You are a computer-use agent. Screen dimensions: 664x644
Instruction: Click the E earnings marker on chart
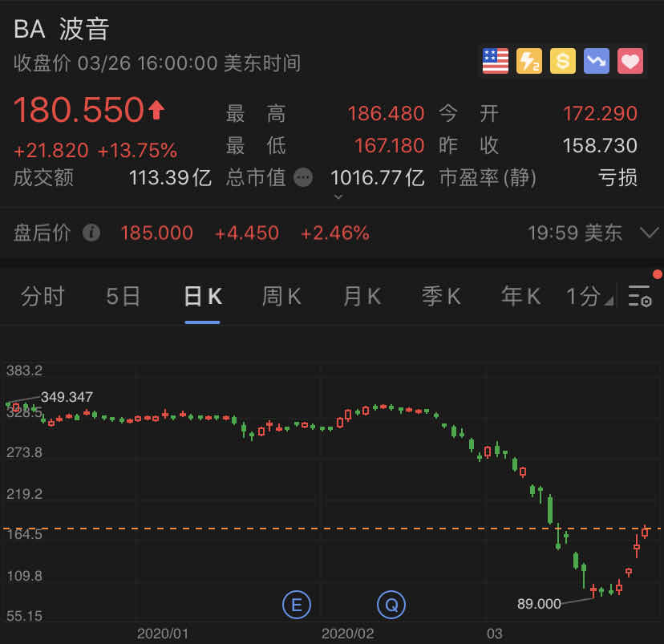(x=296, y=604)
